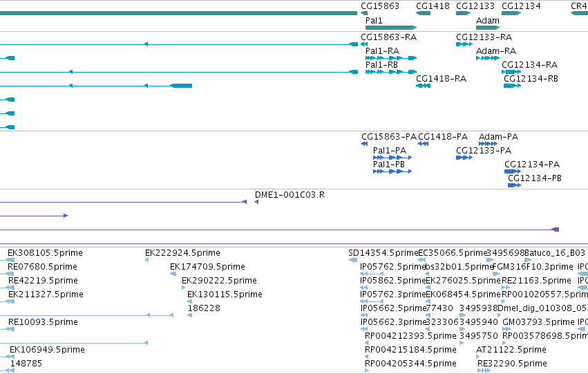Select EST AT21122.5prime
The width and height of the screenshot is (588, 374).
pos(511,350)
